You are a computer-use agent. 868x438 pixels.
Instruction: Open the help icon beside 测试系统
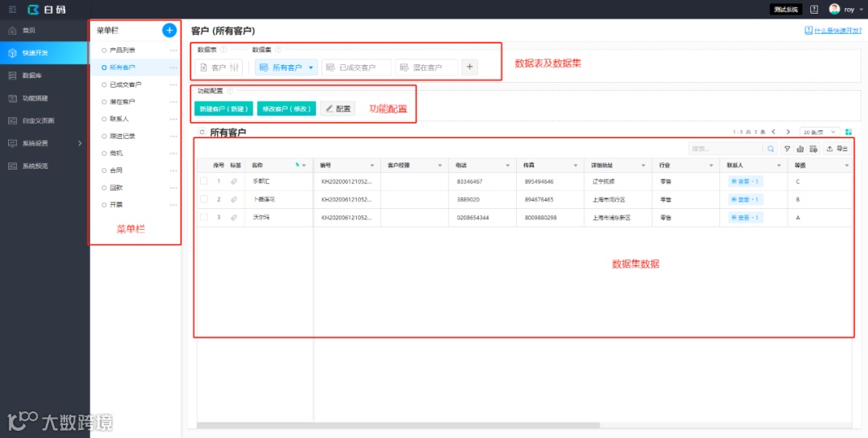pyautogui.click(x=813, y=10)
